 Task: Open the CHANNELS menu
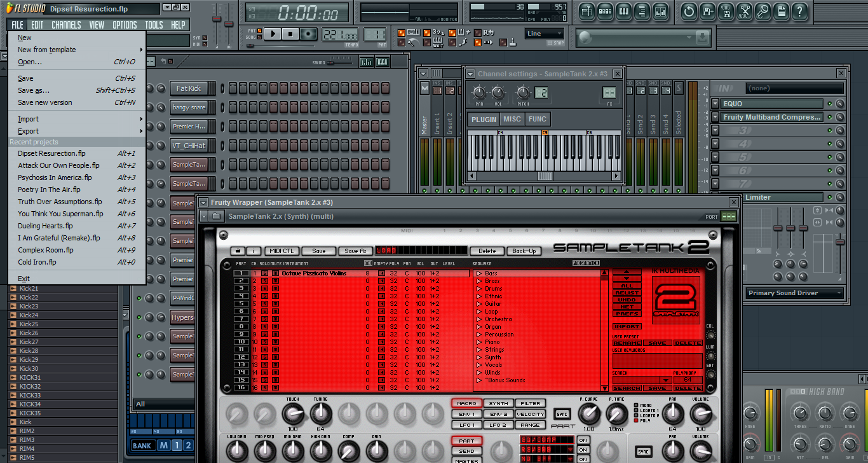point(66,25)
